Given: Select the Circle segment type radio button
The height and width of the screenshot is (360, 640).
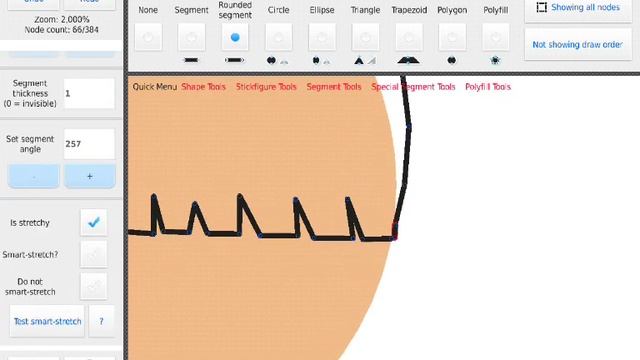Looking at the screenshot, I should click(279, 37).
